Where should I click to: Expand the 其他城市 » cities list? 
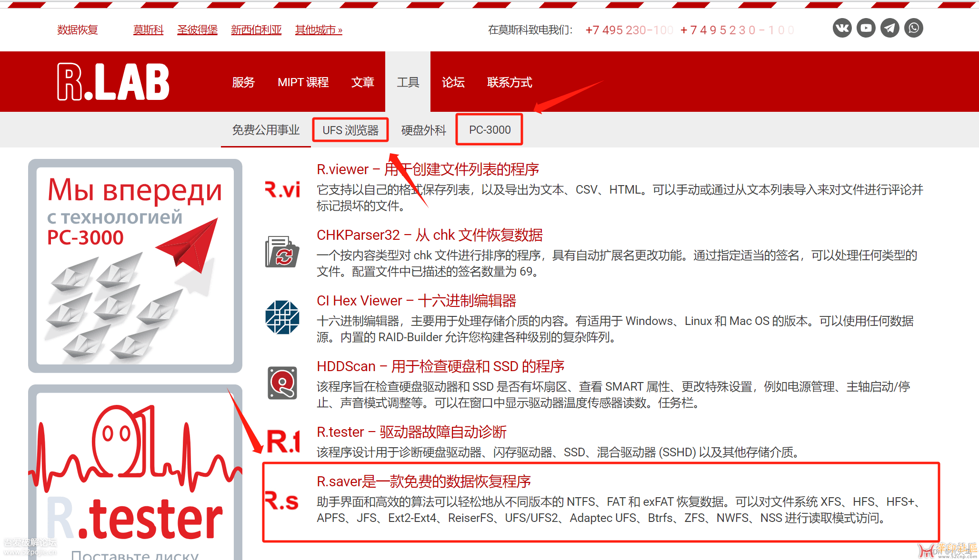[318, 30]
